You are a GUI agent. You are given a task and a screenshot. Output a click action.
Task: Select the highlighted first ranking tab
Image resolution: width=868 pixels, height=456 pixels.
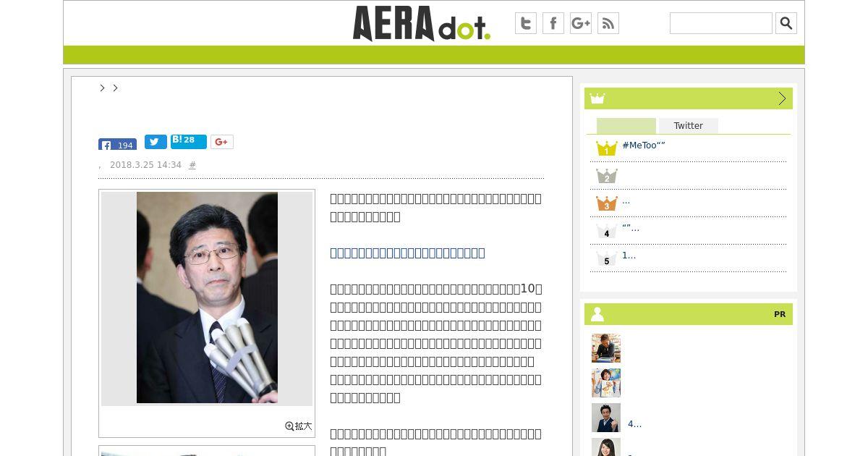pos(626,126)
